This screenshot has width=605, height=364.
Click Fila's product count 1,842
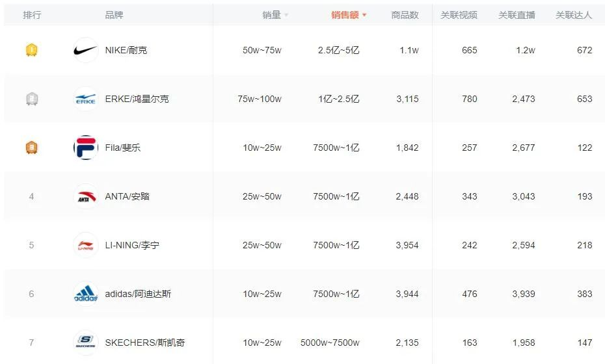coord(407,148)
